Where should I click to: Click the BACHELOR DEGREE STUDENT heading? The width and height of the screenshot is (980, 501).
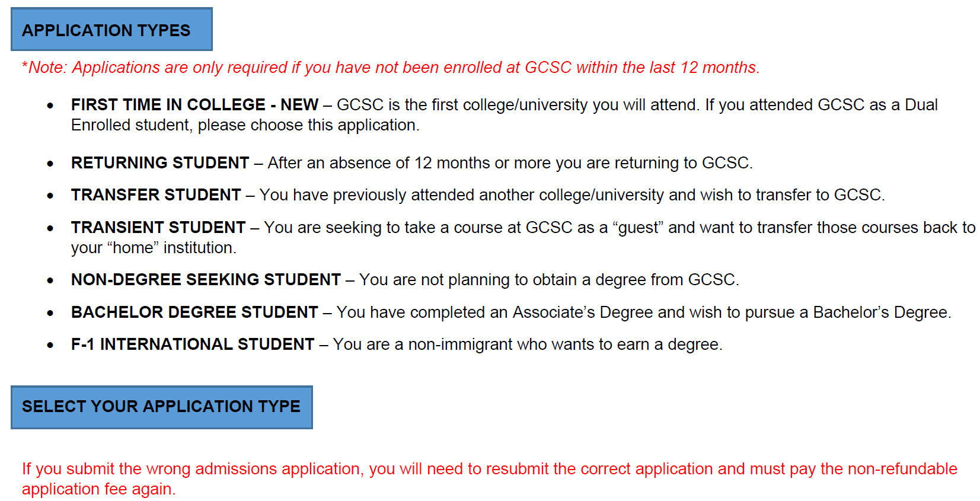(194, 312)
